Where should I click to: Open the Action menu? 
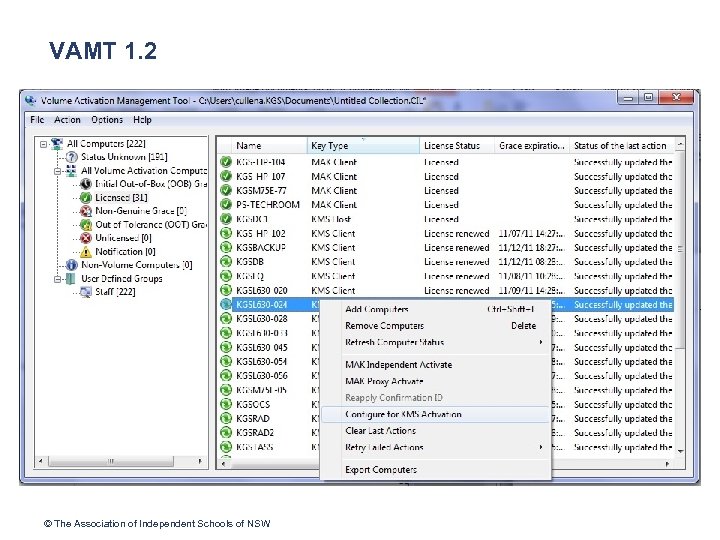tap(67, 120)
